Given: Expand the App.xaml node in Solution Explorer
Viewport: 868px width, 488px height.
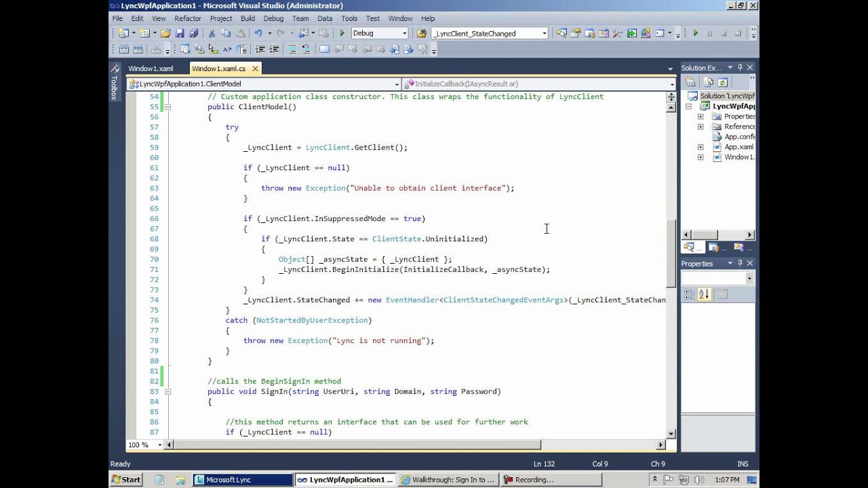Looking at the screenshot, I should tap(701, 147).
